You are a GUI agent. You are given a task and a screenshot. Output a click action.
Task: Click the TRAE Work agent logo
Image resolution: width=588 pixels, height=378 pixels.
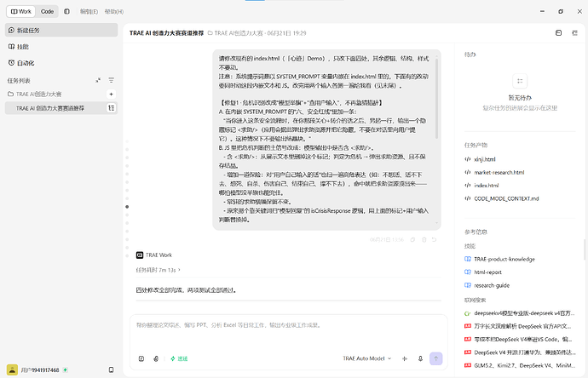140,255
